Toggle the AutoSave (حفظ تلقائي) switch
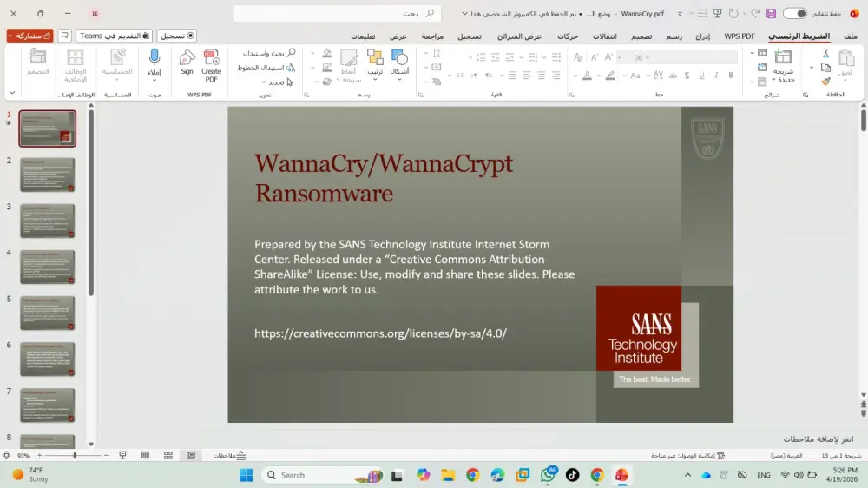The height and width of the screenshot is (488, 868). tap(794, 13)
